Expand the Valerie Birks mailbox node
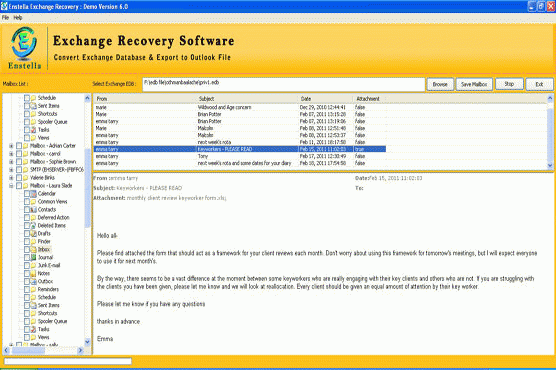The height and width of the screenshot is (370, 556). click(11, 178)
